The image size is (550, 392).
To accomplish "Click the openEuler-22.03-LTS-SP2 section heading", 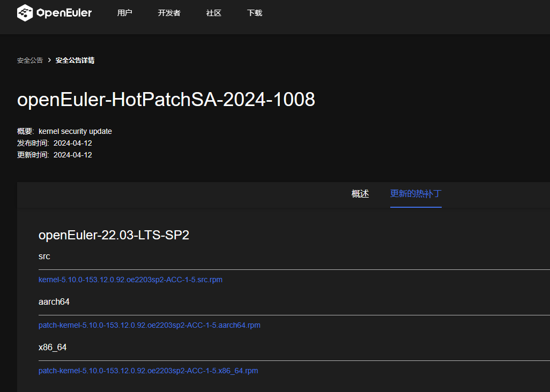I will (x=114, y=235).
